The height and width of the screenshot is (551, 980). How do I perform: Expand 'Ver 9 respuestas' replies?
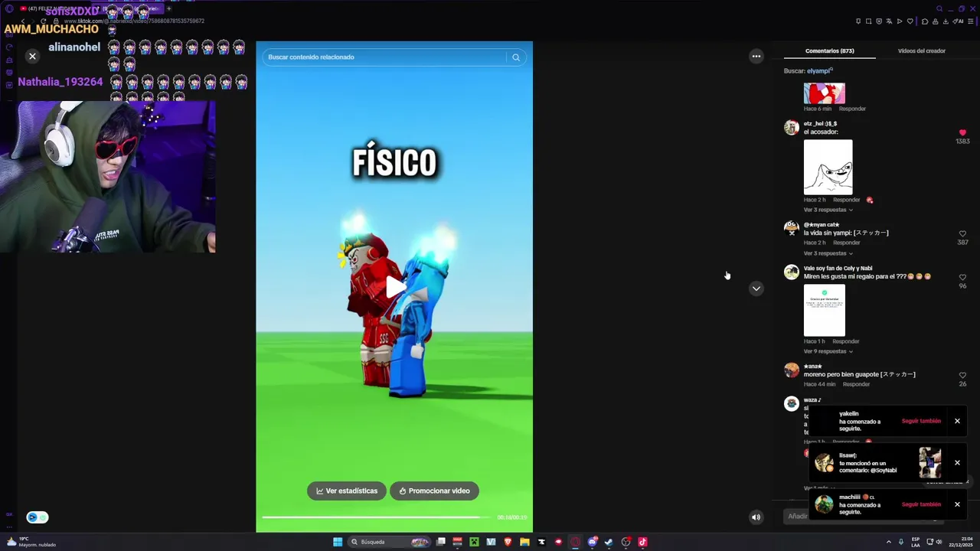pyautogui.click(x=828, y=351)
